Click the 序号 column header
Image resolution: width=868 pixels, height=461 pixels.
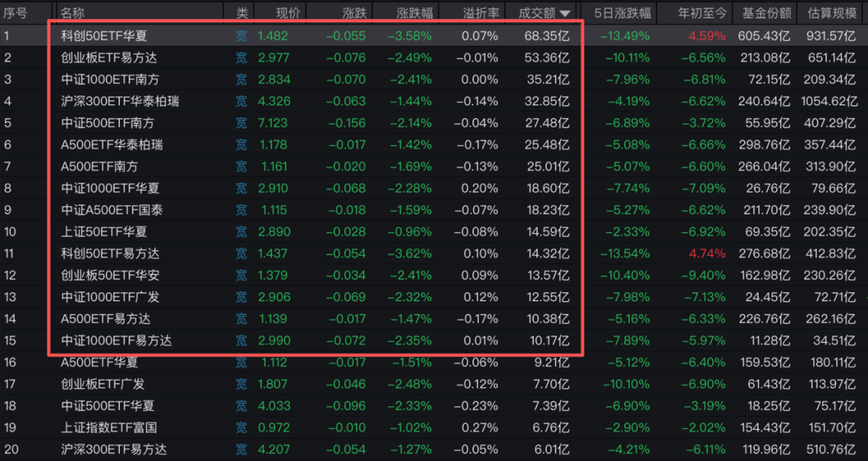point(15,14)
